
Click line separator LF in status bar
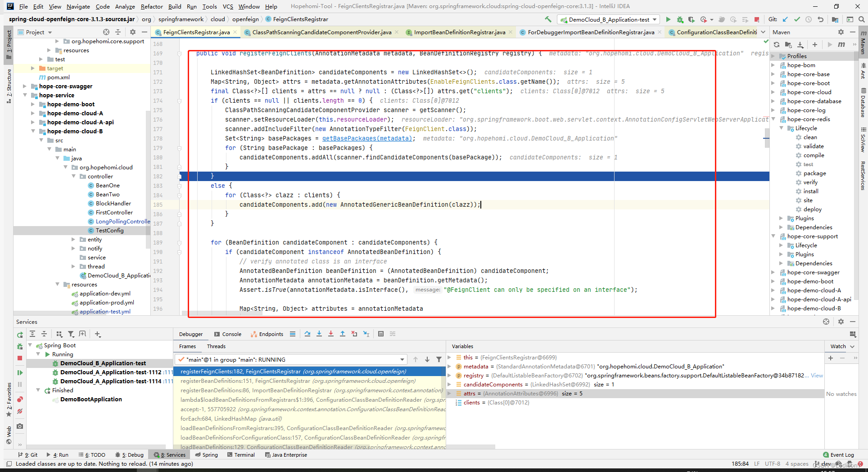tap(757, 463)
